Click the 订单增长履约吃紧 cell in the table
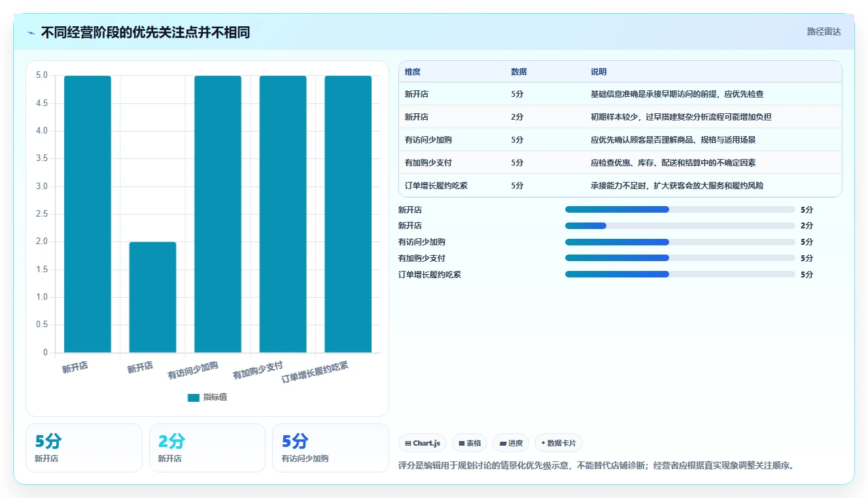This screenshot has height=498, width=868. [x=436, y=186]
